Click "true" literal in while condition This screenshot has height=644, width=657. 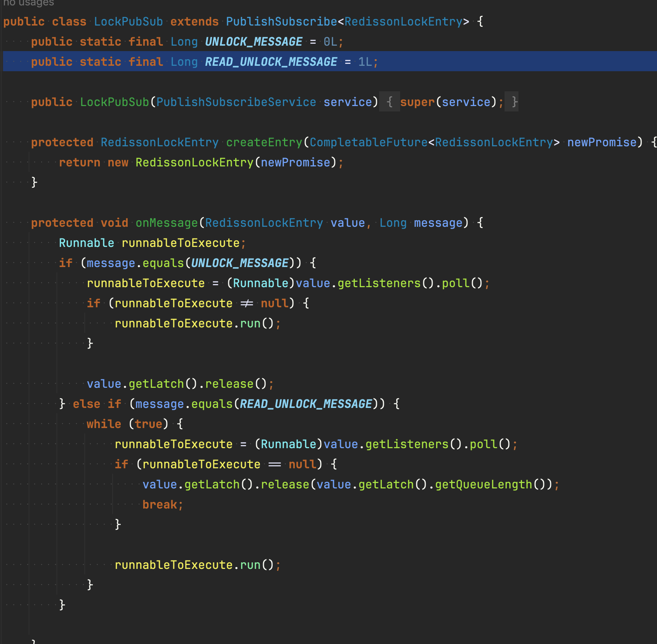pos(149,424)
